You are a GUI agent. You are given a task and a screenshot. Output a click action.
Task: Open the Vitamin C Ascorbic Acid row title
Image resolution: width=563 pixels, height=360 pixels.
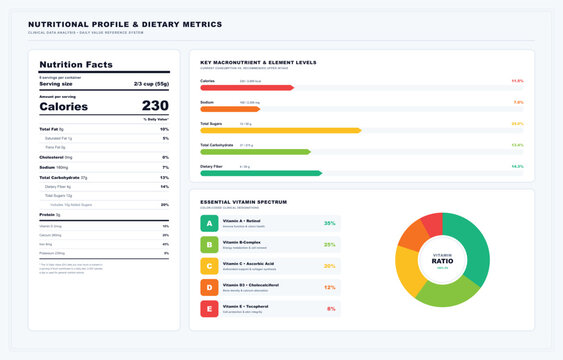point(248,264)
